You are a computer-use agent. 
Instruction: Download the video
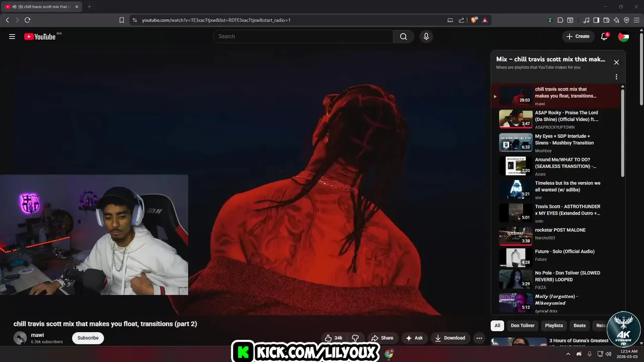coord(450,338)
